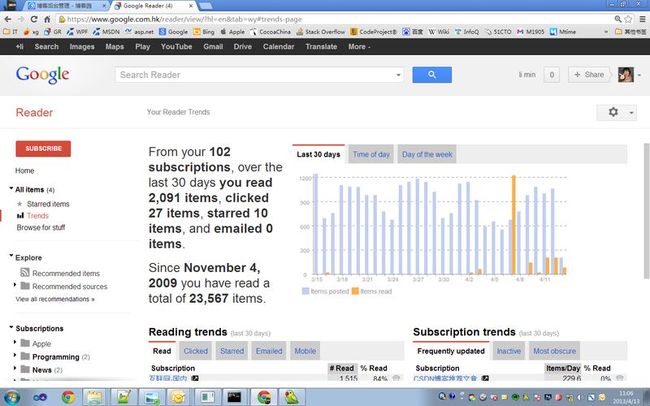Image resolution: width=650 pixels, height=406 pixels.
Task: Show the Starred reading trends tab
Action: tap(232, 351)
